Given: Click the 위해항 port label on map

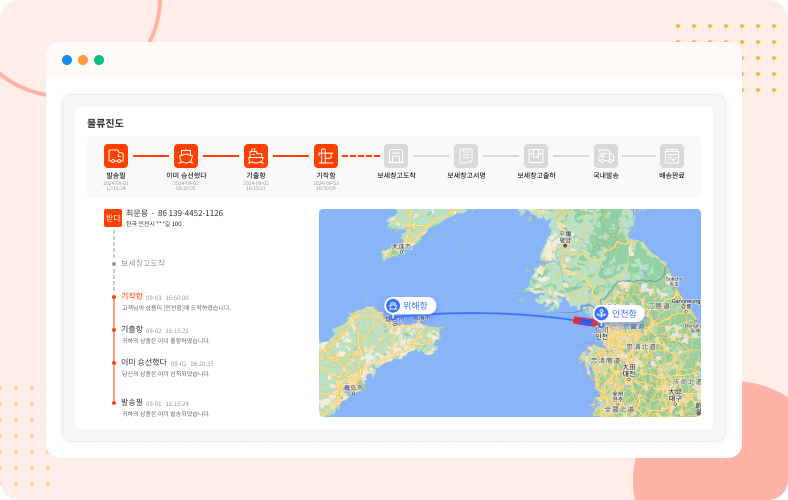Looking at the screenshot, I should coord(415,306).
